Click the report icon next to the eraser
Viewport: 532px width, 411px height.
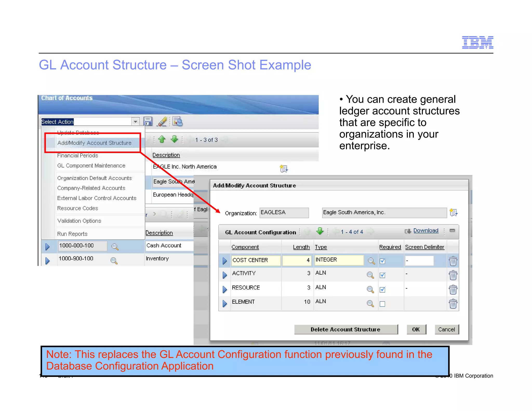(178, 121)
